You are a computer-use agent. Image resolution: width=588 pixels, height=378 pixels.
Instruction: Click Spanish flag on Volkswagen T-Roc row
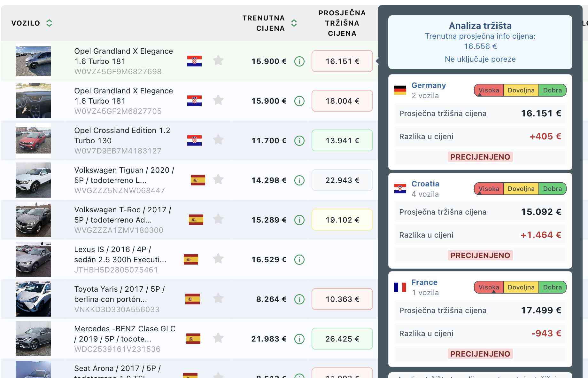pyautogui.click(x=196, y=220)
